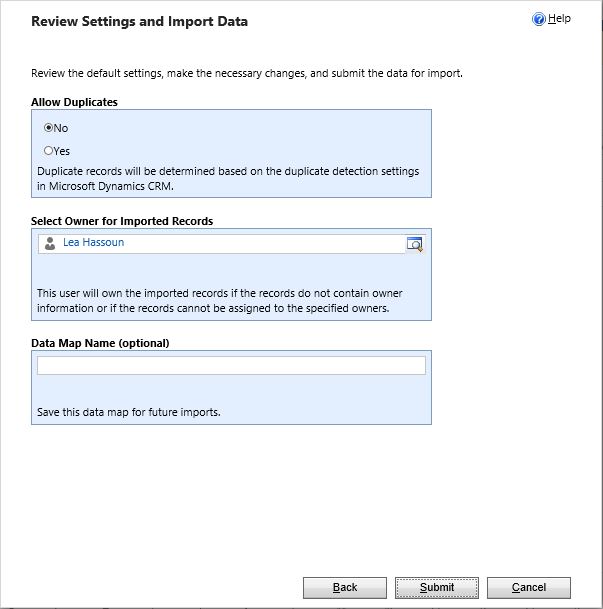The image size is (603, 609).
Task: Click the "Save this data map" hint text
Action: (128, 412)
